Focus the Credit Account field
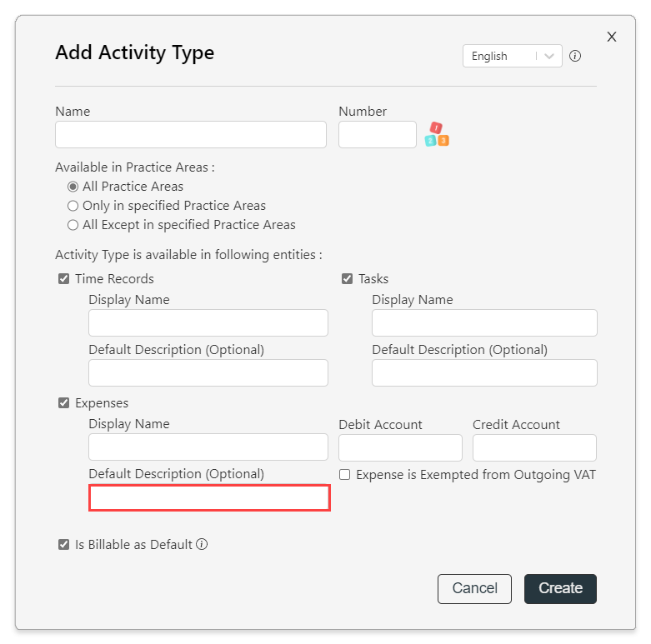The height and width of the screenshot is (644, 651). coord(534,447)
